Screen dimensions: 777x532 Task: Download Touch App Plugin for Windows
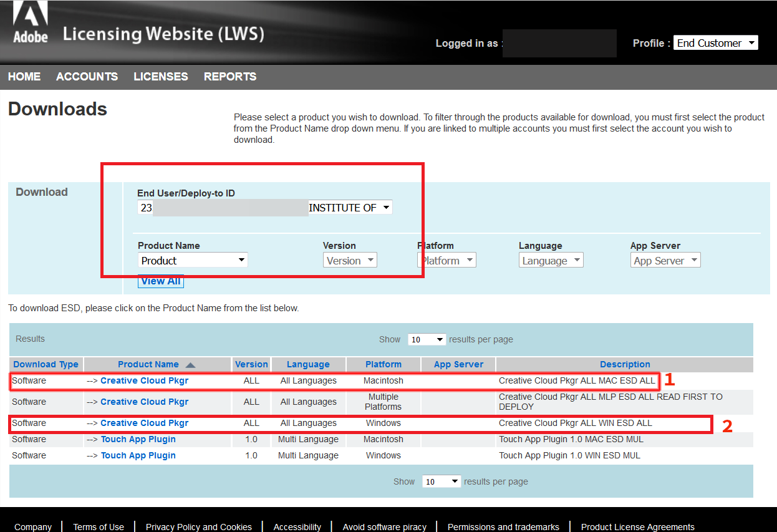point(138,455)
